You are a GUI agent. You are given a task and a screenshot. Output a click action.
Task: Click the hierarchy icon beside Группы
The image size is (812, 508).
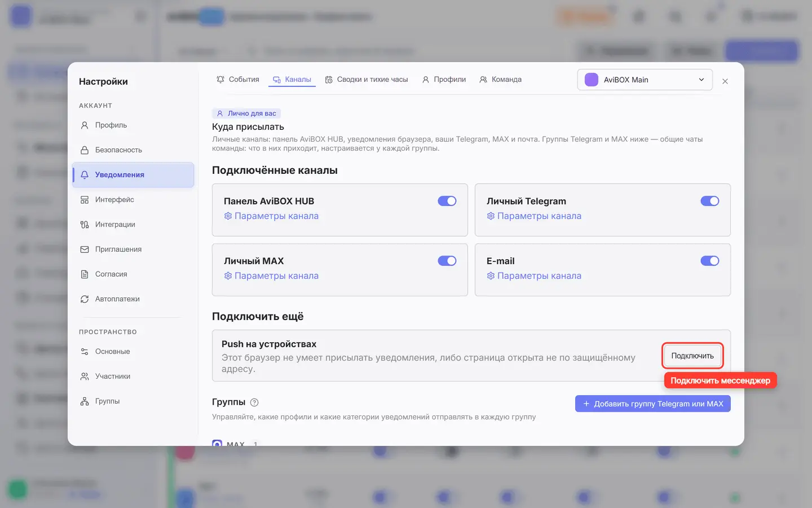pyautogui.click(x=85, y=401)
